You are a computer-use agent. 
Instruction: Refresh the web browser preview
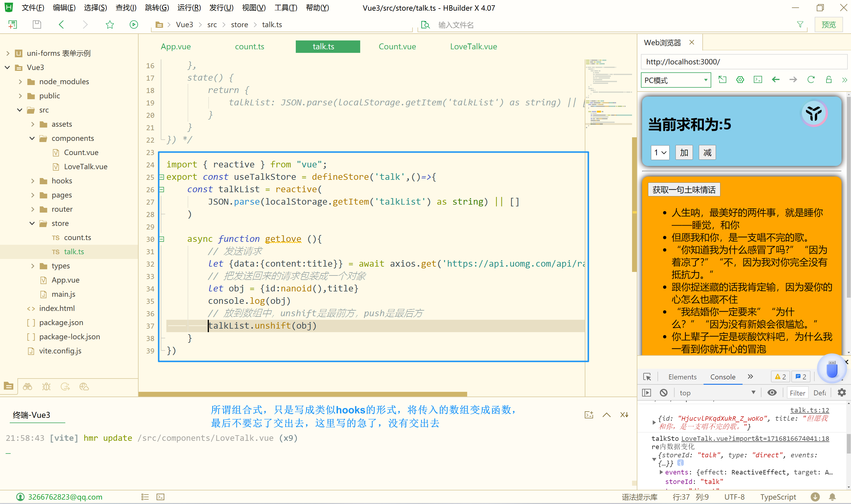tap(811, 80)
